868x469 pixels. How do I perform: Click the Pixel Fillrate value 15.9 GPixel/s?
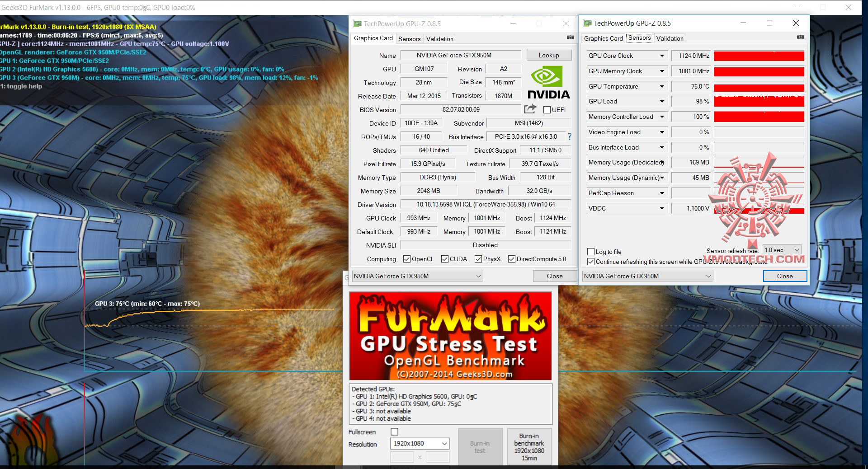428,164
